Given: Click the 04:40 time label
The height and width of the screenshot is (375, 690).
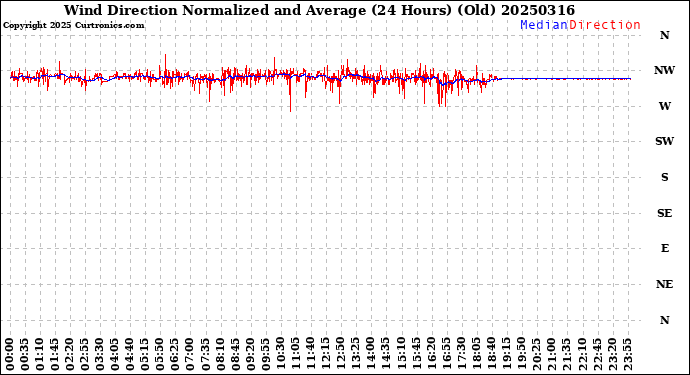Looking at the screenshot, I should point(130,355).
